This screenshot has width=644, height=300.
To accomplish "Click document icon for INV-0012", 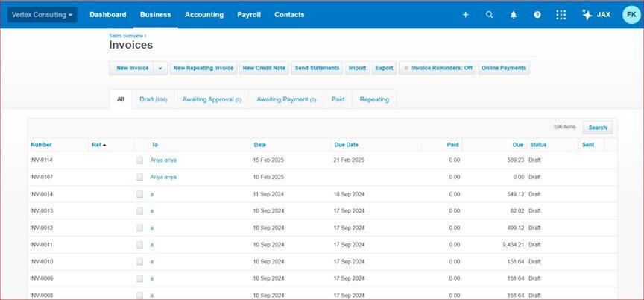I will tap(139, 228).
